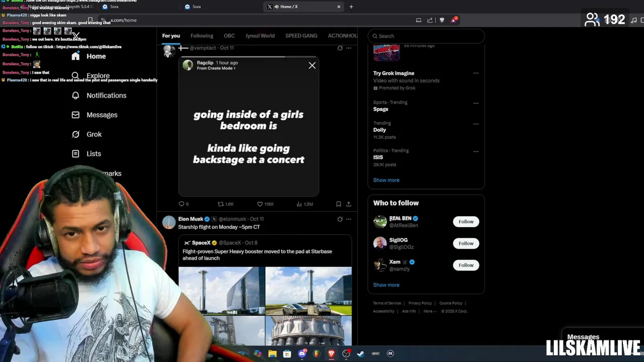Open the Cookie Policy link
Viewport: 644px width, 362px height.
point(451,303)
